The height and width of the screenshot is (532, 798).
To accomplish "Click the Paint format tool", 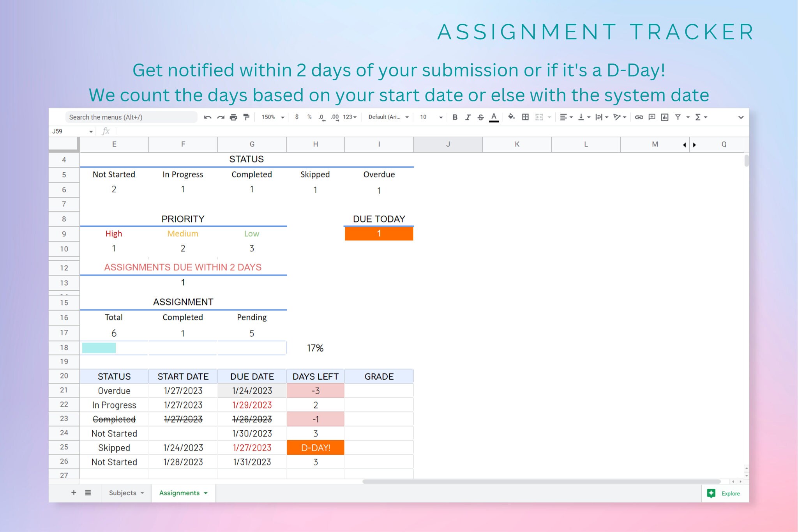I will click(246, 117).
